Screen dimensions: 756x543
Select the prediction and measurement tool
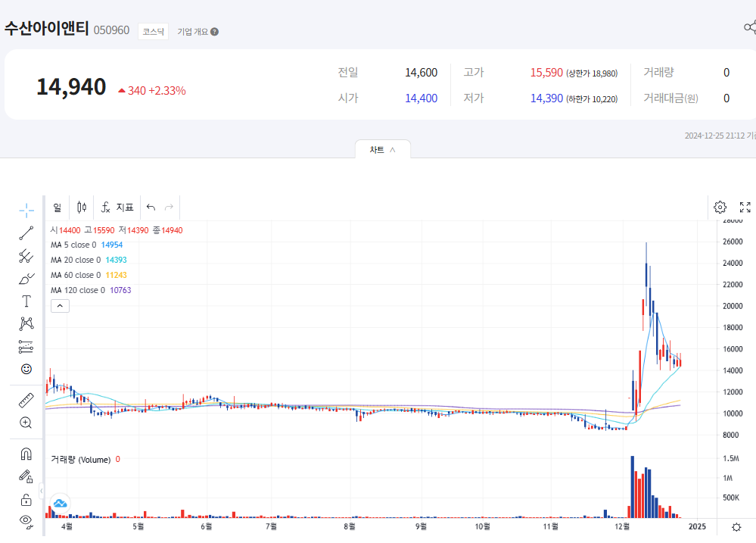[26, 347]
